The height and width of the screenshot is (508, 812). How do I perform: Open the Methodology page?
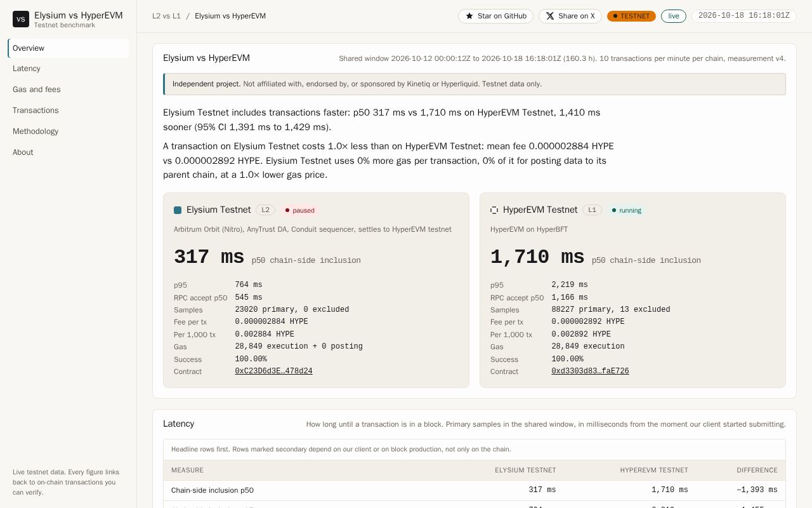tap(69, 131)
